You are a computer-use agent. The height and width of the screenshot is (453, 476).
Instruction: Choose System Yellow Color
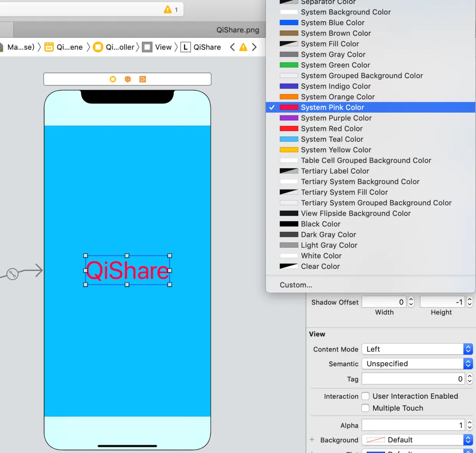[x=371, y=150]
